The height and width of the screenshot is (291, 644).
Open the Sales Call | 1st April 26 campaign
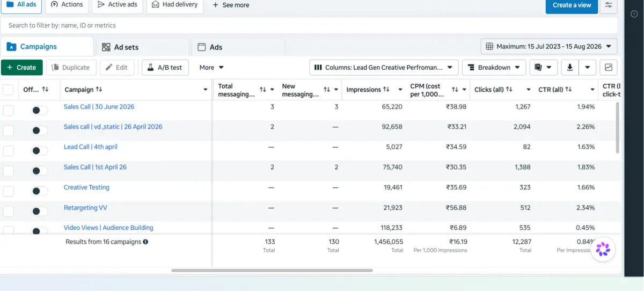(95, 167)
